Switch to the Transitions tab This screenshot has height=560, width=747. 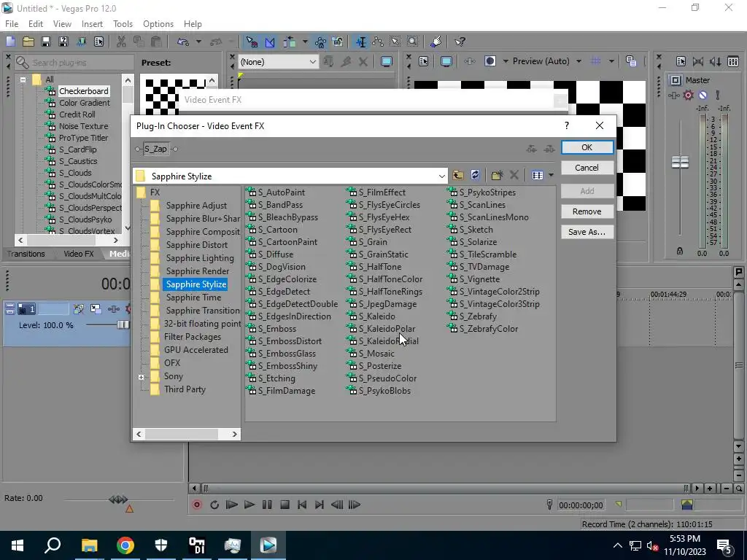(x=26, y=254)
